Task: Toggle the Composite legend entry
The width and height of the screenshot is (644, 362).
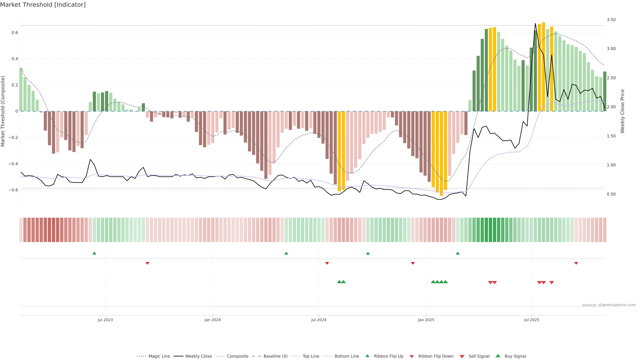Action: [x=237, y=356]
